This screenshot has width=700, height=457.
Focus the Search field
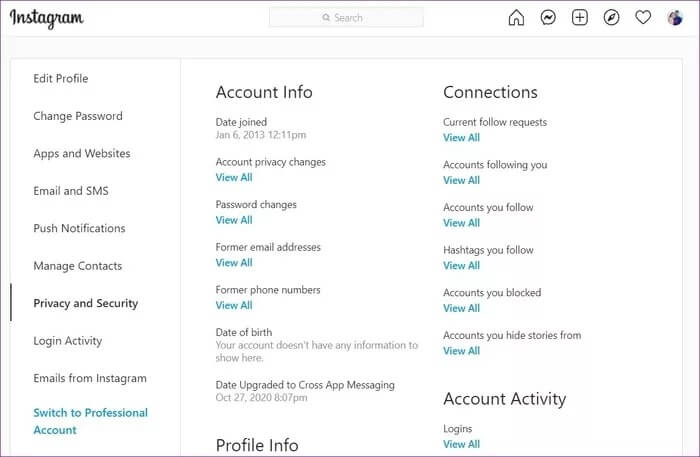pos(346,18)
